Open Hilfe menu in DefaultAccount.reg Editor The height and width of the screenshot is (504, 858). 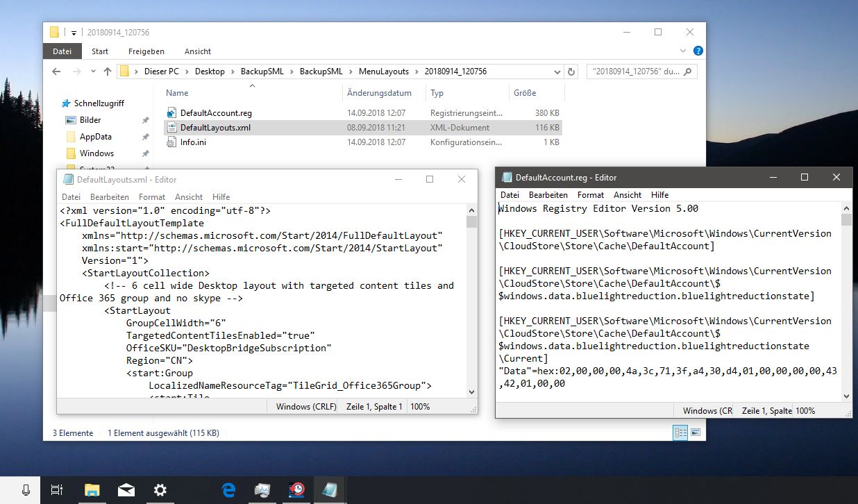(x=660, y=195)
